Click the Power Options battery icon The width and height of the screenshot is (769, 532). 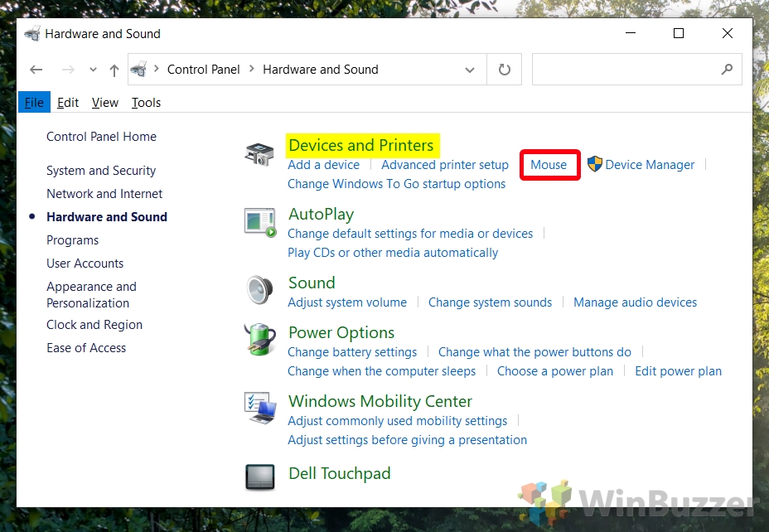point(260,339)
